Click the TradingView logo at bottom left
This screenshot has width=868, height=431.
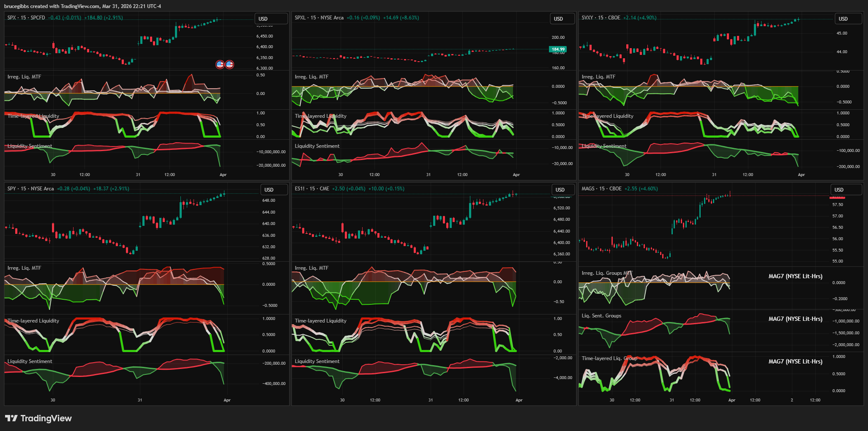[x=38, y=418]
